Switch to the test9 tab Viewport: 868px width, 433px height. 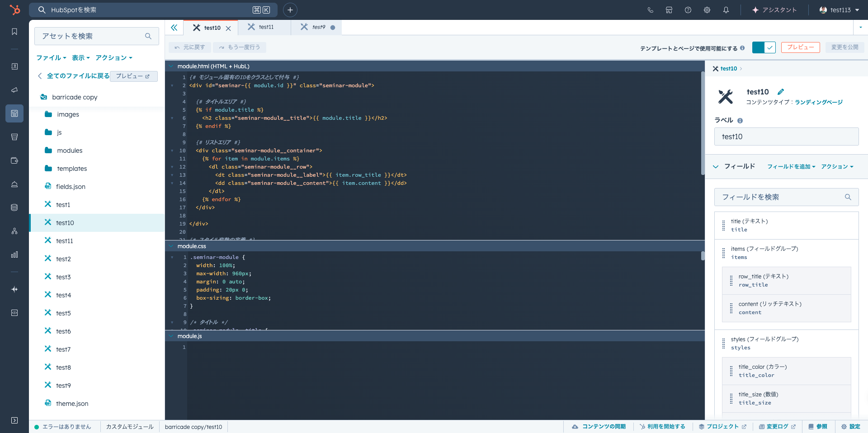coord(318,27)
